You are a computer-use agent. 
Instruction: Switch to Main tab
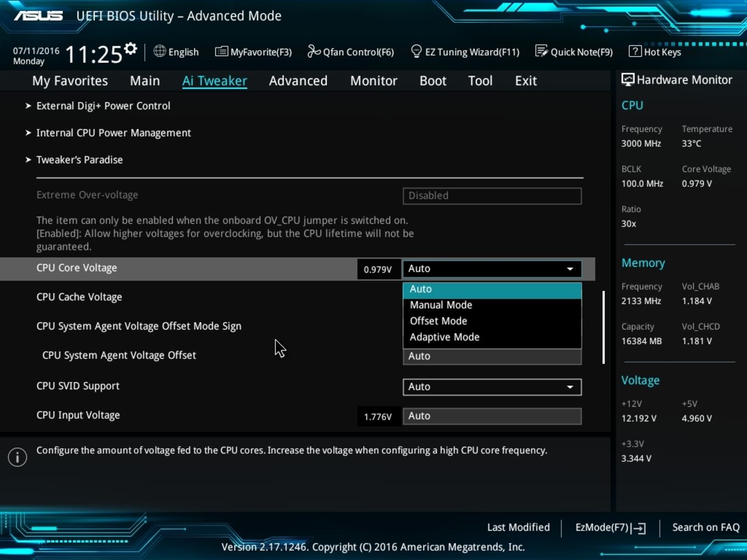tap(145, 81)
